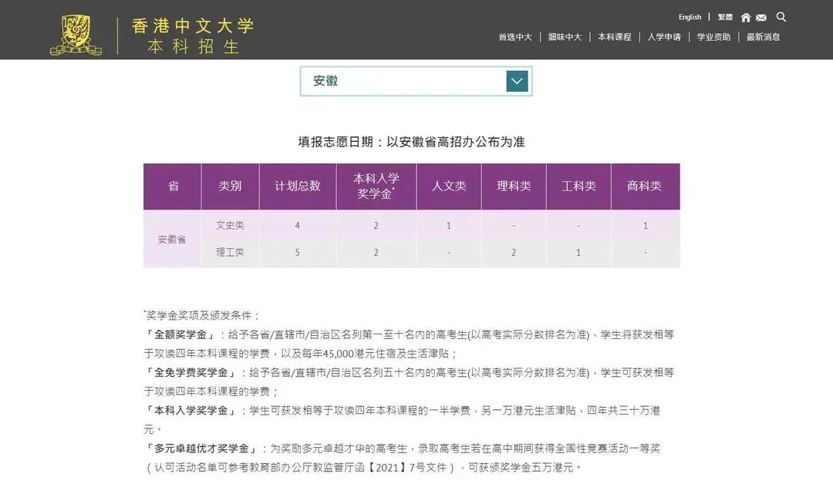Click scholarship count 2 in 理工类 row
The image size is (833, 504).
click(376, 253)
